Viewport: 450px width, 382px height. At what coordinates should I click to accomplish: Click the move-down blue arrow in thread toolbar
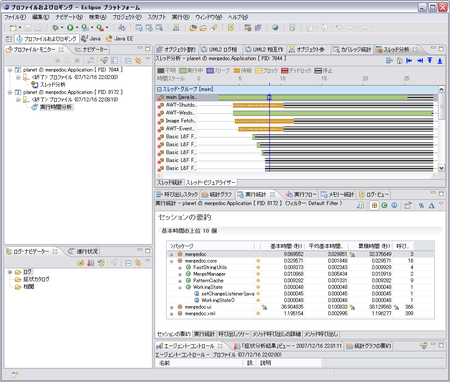pyautogui.click(x=440, y=60)
